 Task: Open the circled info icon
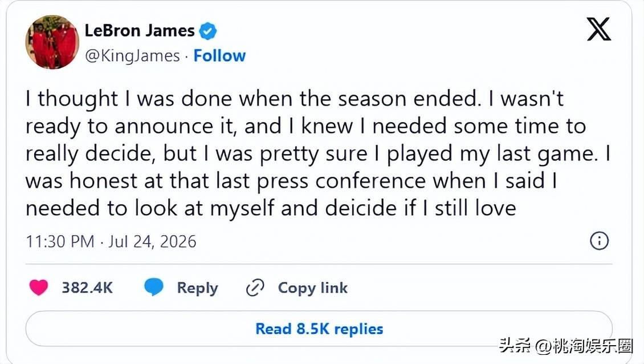pyautogui.click(x=599, y=241)
